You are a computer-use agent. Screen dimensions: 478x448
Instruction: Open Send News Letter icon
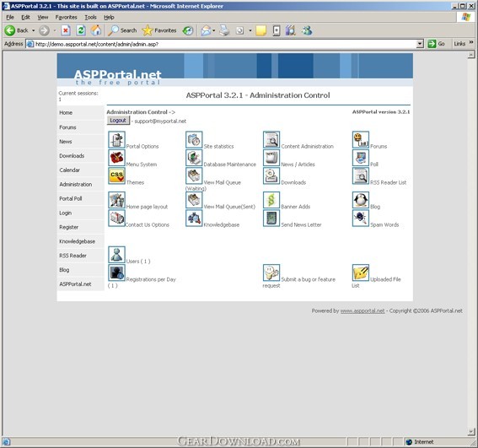click(x=271, y=218)
